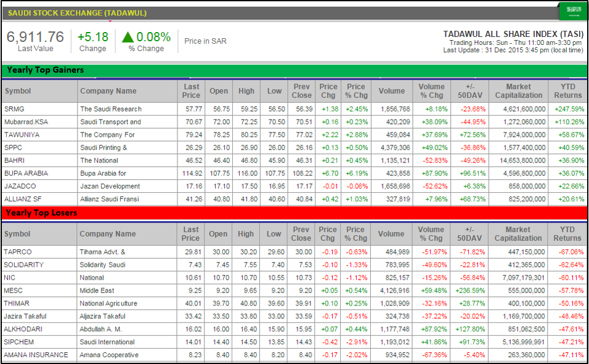This screenshot has width=589, height=364.
Task: Click the +5.18 change value
Action: (x=93, y=37)
